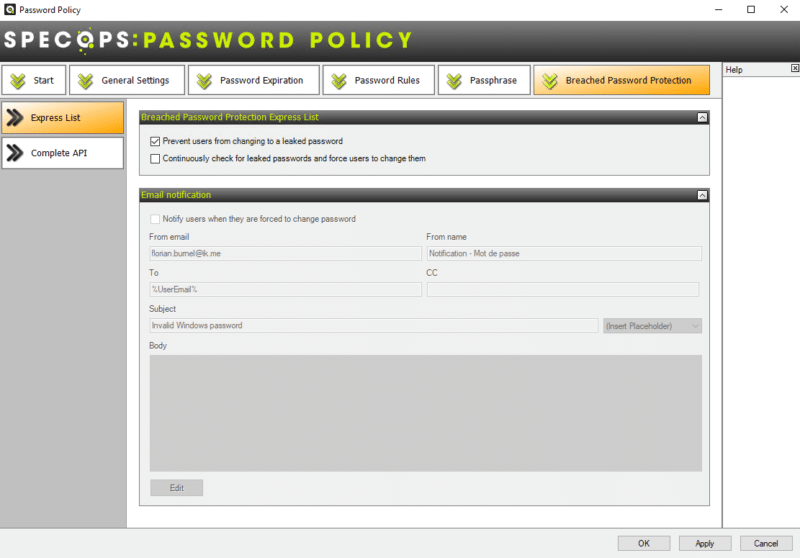Image resolution: width=800 pixels, height=558 pixels.
Task: Toggle Continuously check for leaked passwords checkbox
Action: [155, 159]
